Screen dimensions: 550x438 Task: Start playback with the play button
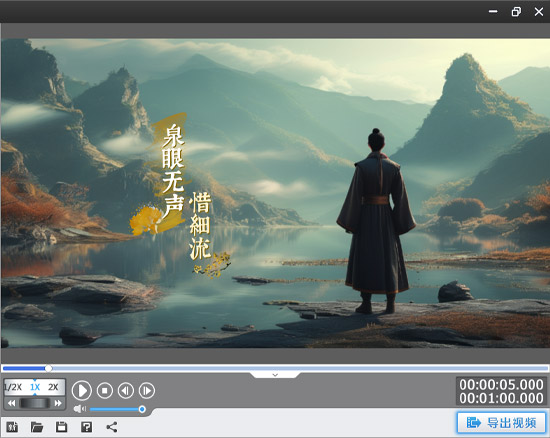pyautogui.click(x=82, y=390)
